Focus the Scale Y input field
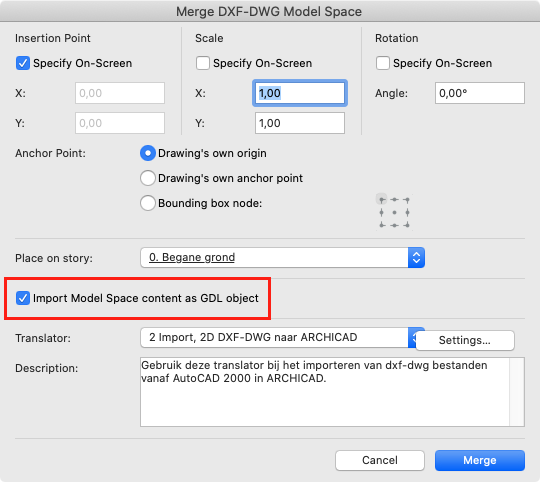The height and width of the screenshot is (482, 540). [300, 123]
